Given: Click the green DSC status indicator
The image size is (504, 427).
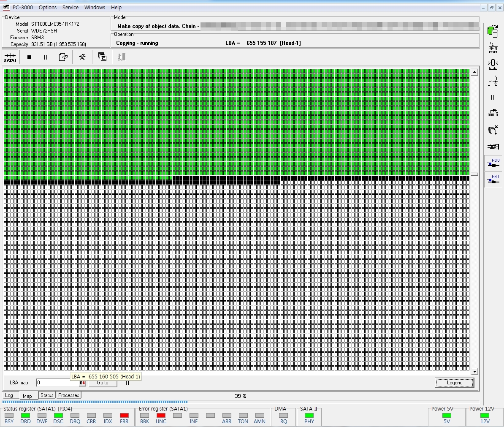Looking at the screenshot, I should 58,416.
